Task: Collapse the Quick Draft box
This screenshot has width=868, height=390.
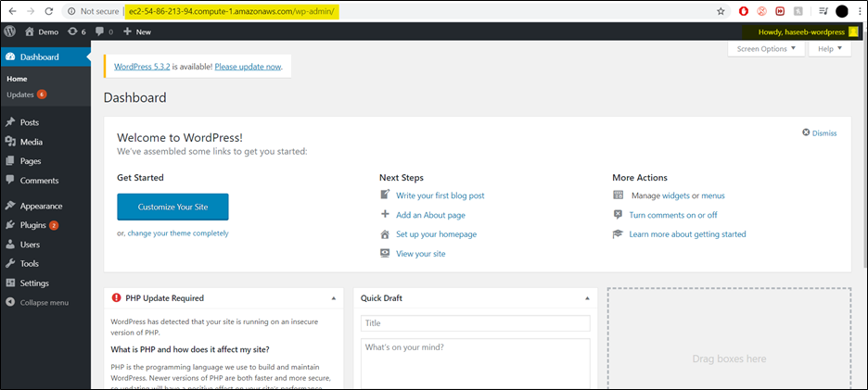Action: 587,298
